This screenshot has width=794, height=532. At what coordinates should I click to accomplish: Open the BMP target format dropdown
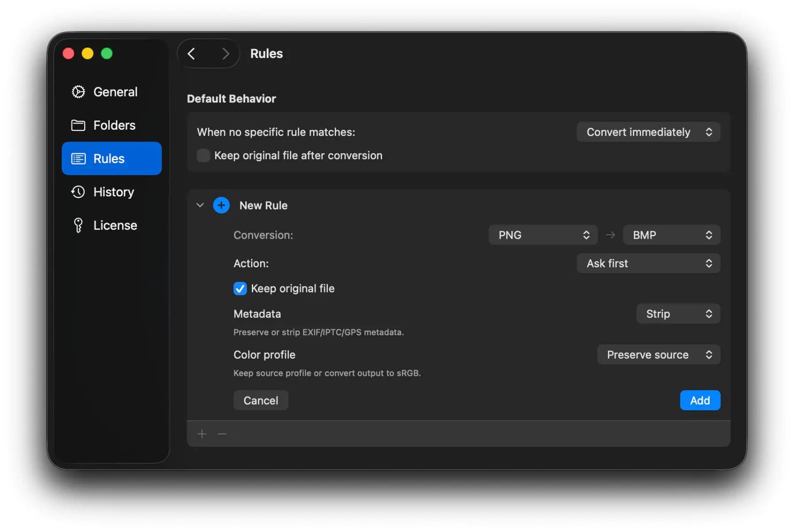pyautogui.click(x=671, y=235)
